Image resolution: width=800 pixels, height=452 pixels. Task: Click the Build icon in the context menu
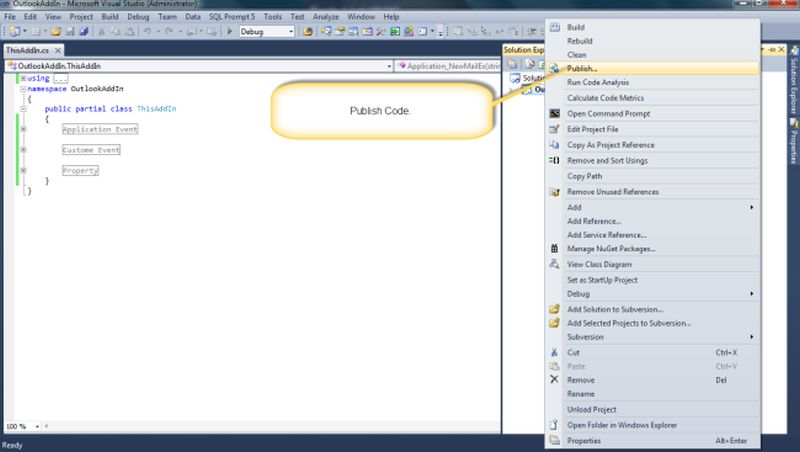(x=555, y=27)
